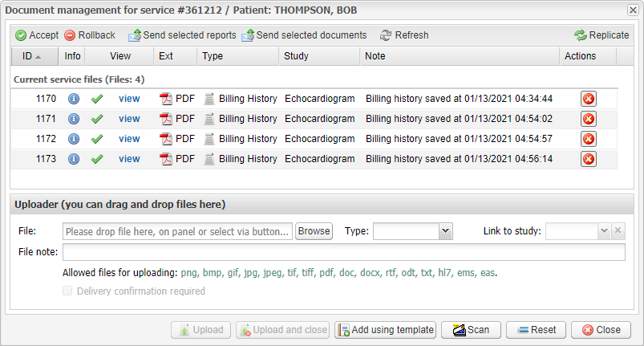Viewport: 644px width, 346px height.
Task: Click the File path input field
Action: [177, 231]
